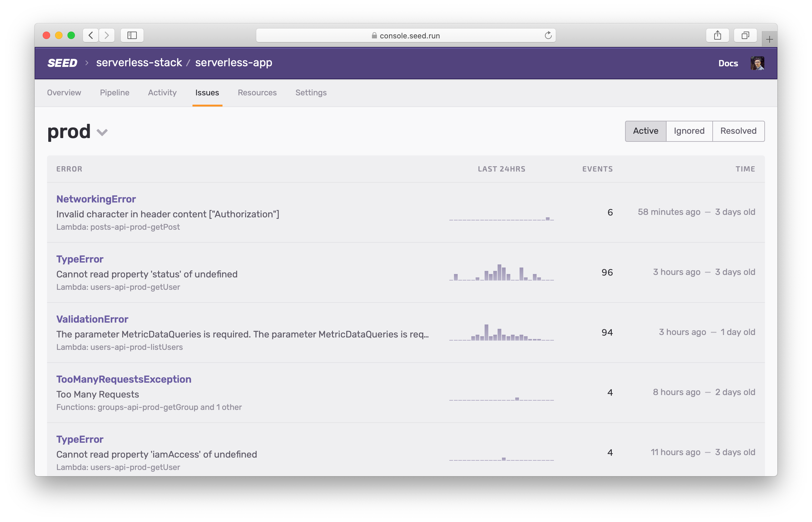Image resolution: width=812 pixels, height=522 pixels.
Task: Switch to the Resolved issues filter
Action: [x=738, y=131]
